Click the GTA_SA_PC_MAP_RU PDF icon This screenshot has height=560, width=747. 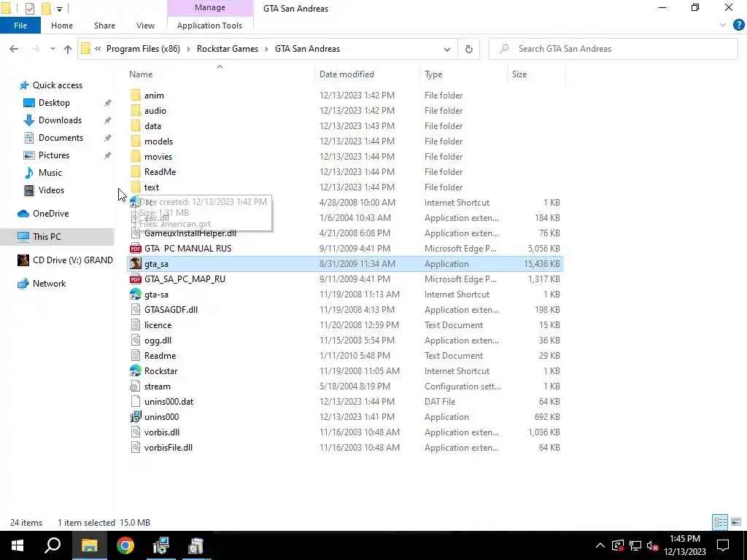pyautogui.click(x=136, y=279)
